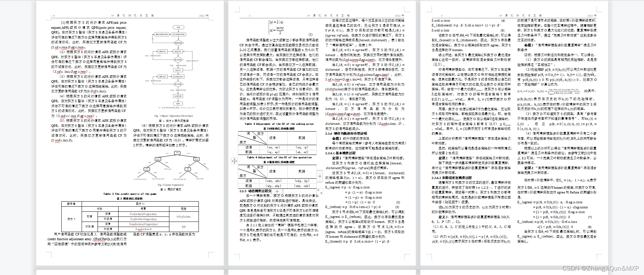Screen dimensions: 644x275
Task: Click "2022 年" in the page 6 header
Action: click(592, 16)
